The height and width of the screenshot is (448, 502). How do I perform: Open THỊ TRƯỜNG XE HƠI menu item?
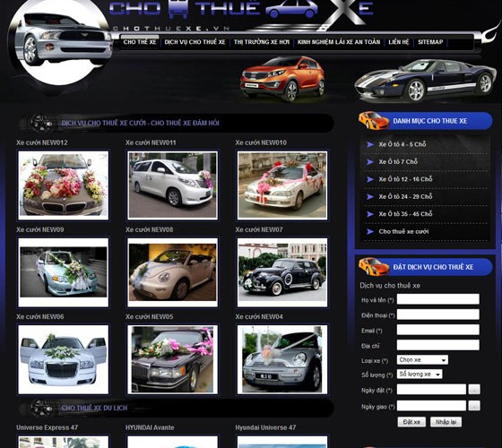(x=262, y=42)
